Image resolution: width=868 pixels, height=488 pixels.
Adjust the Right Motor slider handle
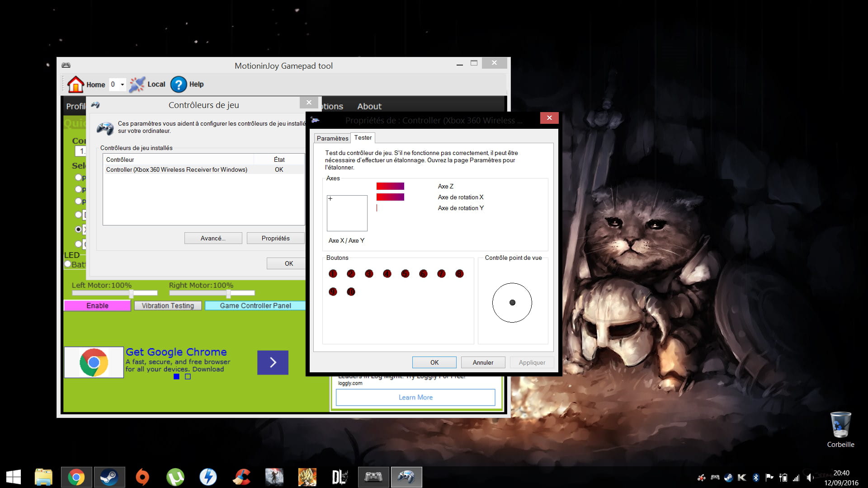229,293
